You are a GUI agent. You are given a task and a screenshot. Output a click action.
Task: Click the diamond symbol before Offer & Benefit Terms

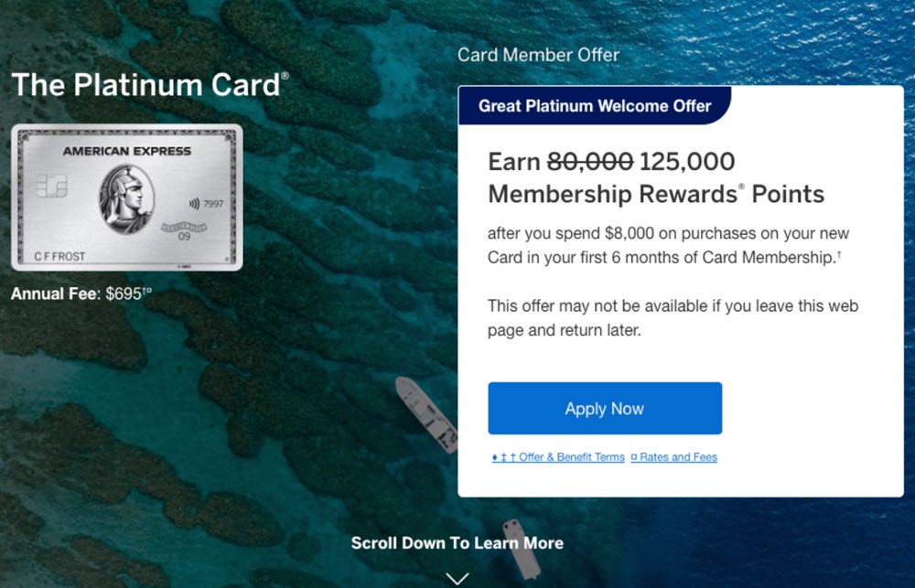[494, 456]
